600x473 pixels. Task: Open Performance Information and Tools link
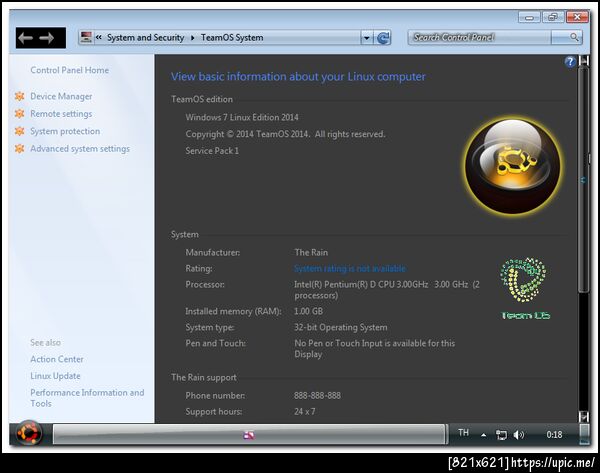coord(87,398)
